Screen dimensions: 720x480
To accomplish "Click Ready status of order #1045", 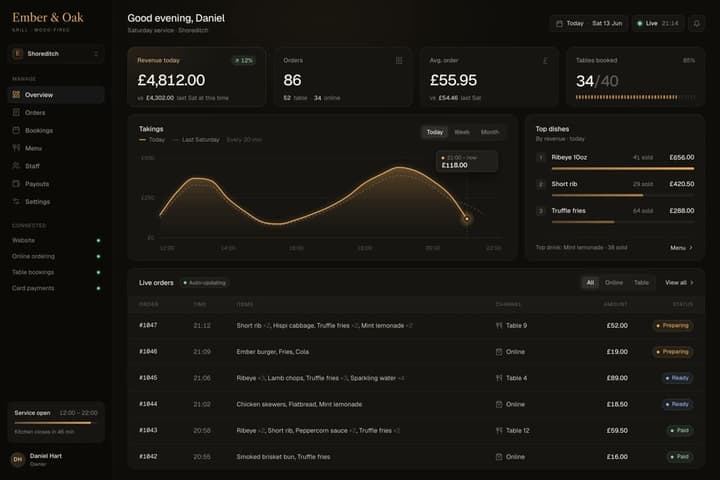I will tap(677, 378).
